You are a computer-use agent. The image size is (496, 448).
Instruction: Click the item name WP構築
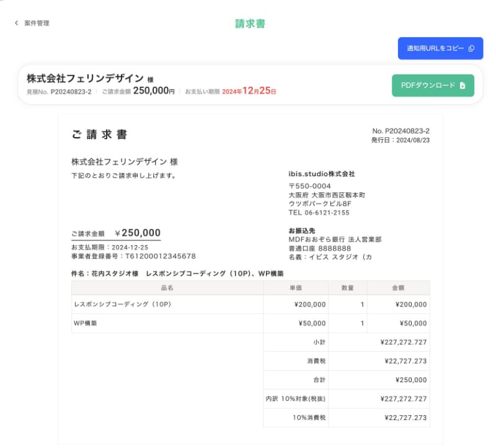[x=86, y=323]
